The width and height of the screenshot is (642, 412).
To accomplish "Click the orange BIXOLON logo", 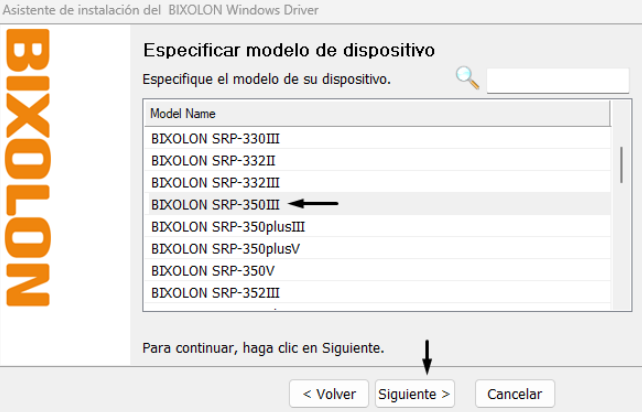I will 27,168.
